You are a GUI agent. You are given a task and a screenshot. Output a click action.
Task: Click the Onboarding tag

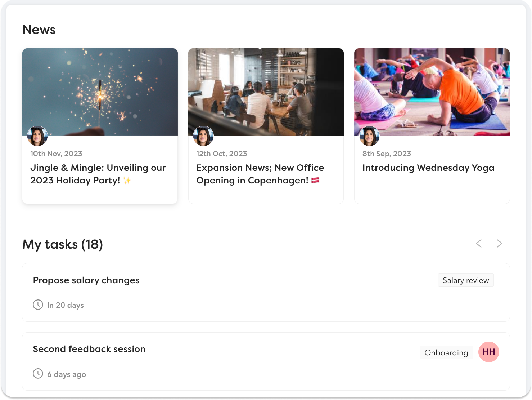[446, 352]
